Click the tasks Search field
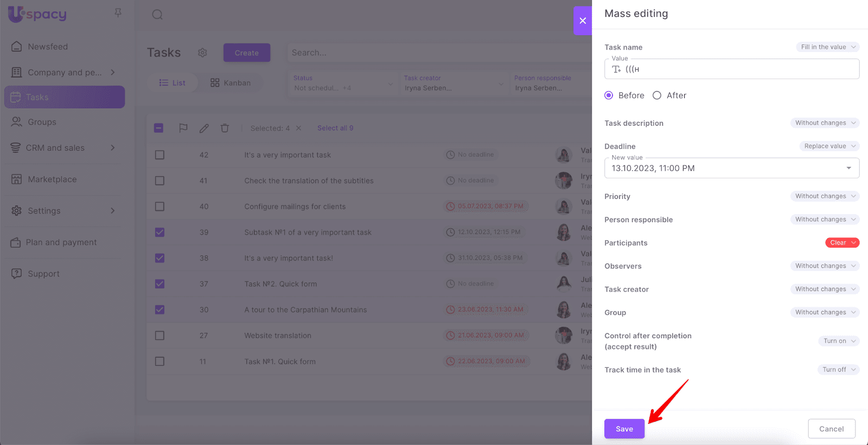Viewport: 868px width, 445px height. [x=438, y=53]
